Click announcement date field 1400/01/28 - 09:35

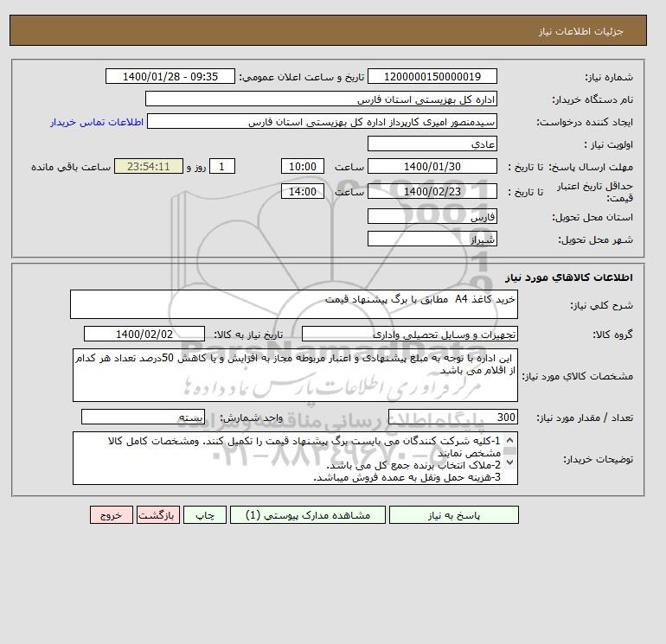coord(170,76)
